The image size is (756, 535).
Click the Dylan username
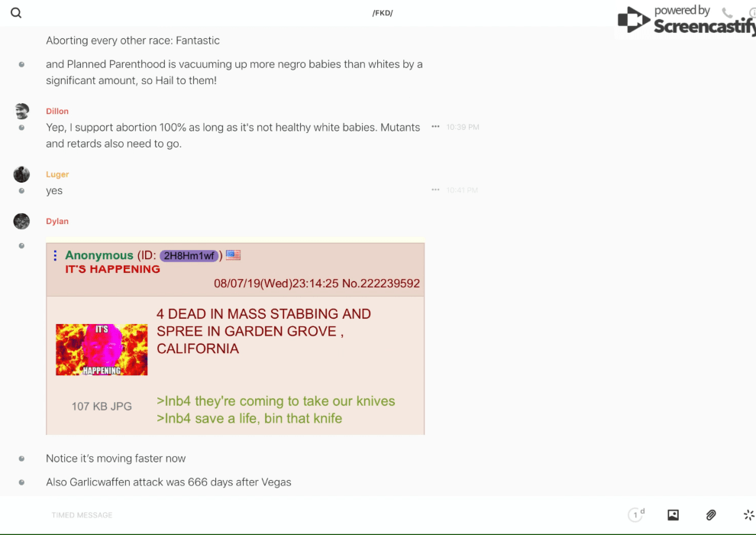coord(57,221)
